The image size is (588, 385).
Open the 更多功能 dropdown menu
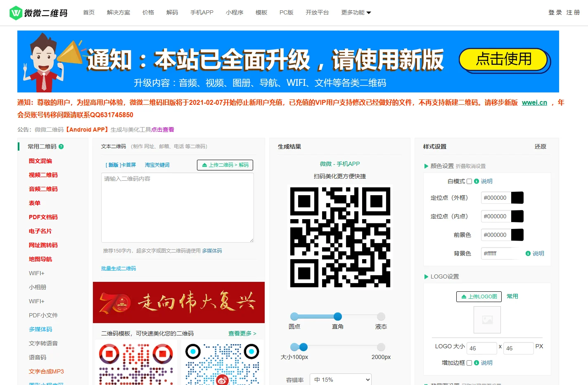point(356,12)
